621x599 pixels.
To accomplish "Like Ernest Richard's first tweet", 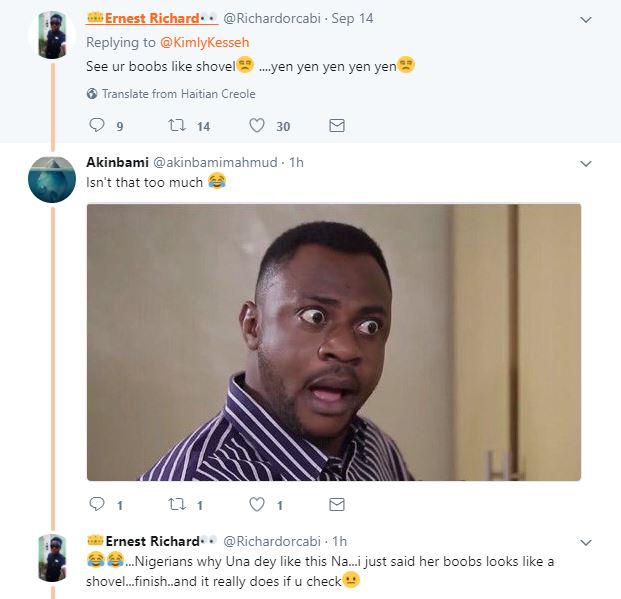I will pos(257,126).
